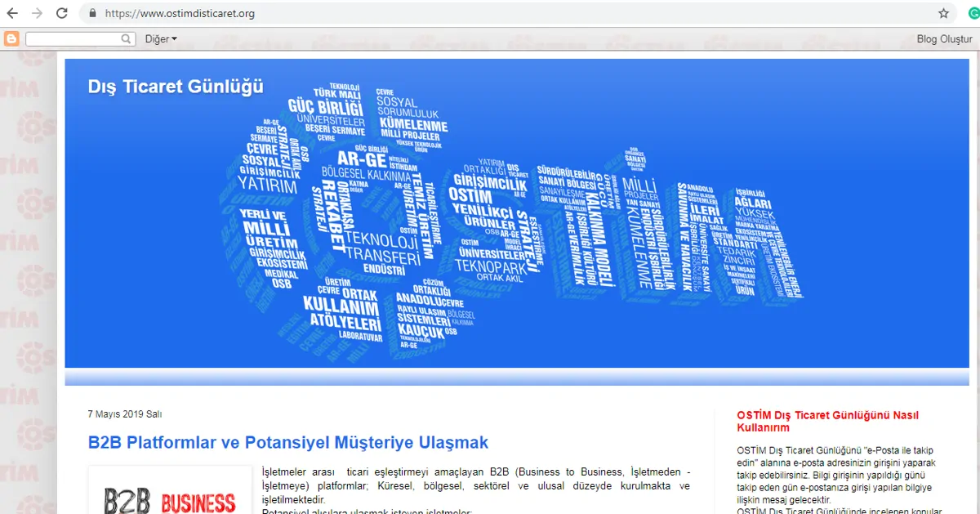Screen dimensions: 980x514
Task: Bookmark this page with the star icon
Action: point(943,14)
